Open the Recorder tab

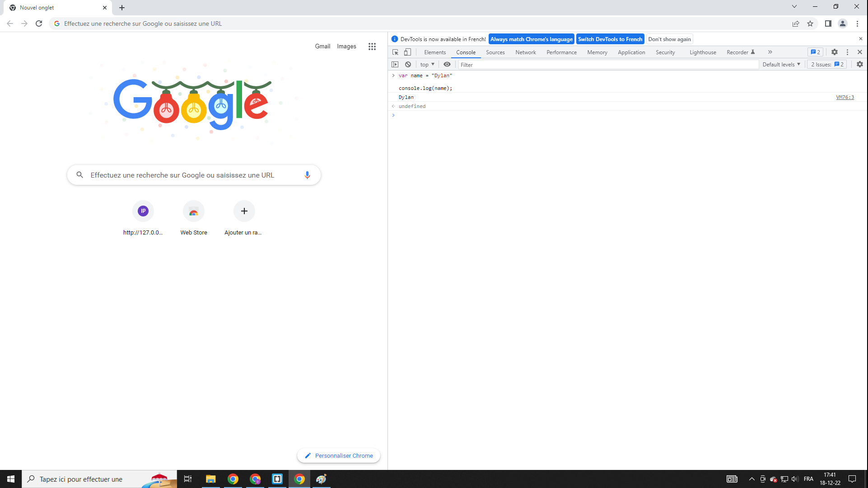tap(740, 52)
